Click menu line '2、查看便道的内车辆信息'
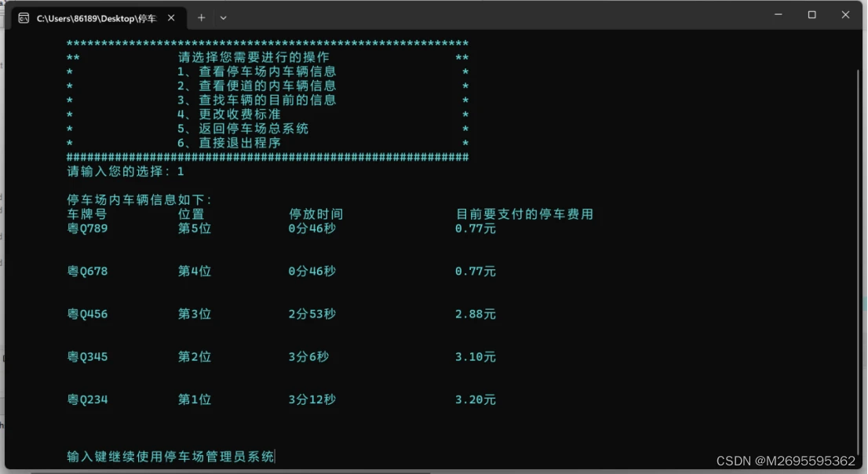 pos(257,86)
